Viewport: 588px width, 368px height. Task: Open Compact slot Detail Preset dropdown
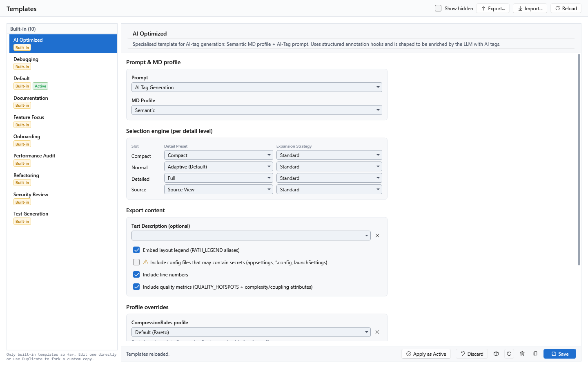(x=218, y=155)
